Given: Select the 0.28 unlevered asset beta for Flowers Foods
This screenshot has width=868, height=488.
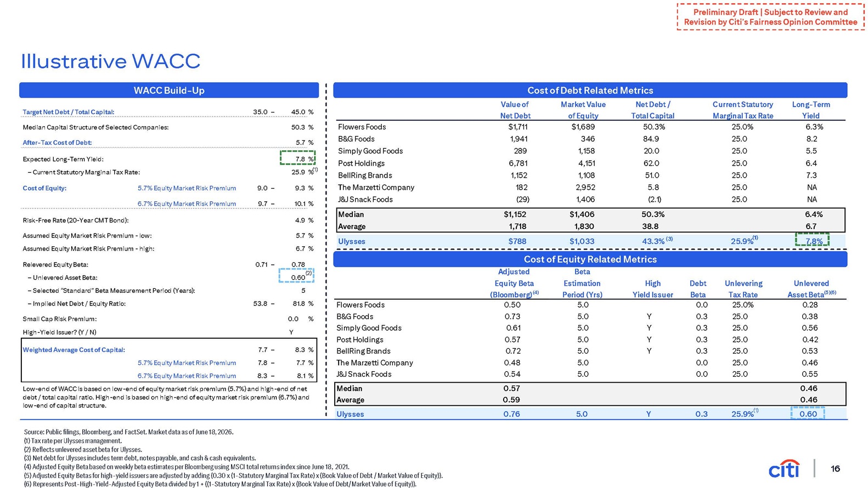Looking at the screenshot, I should 810,305.
